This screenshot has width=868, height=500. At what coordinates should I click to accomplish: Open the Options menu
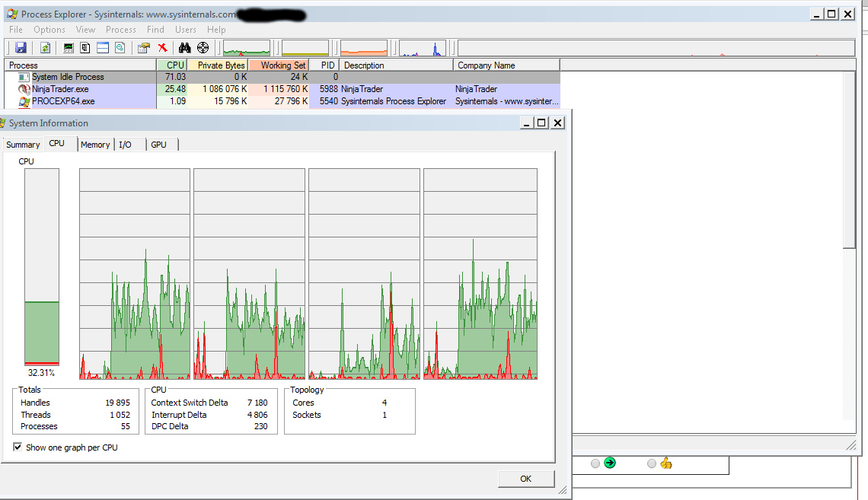coord(49,30)
